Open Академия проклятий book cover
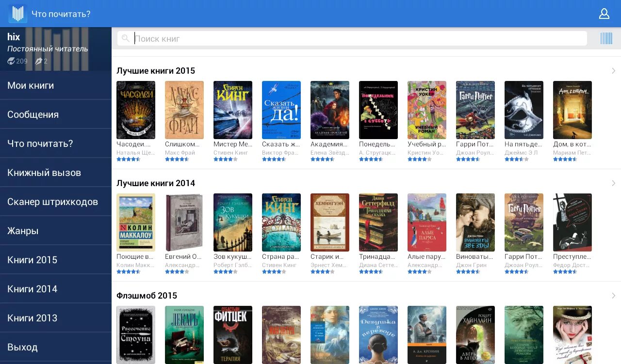621x364 pixels. (x=330, y=110)
